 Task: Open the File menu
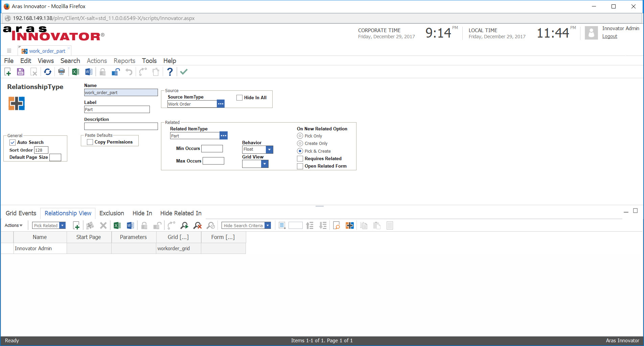[x=9, y=61]
